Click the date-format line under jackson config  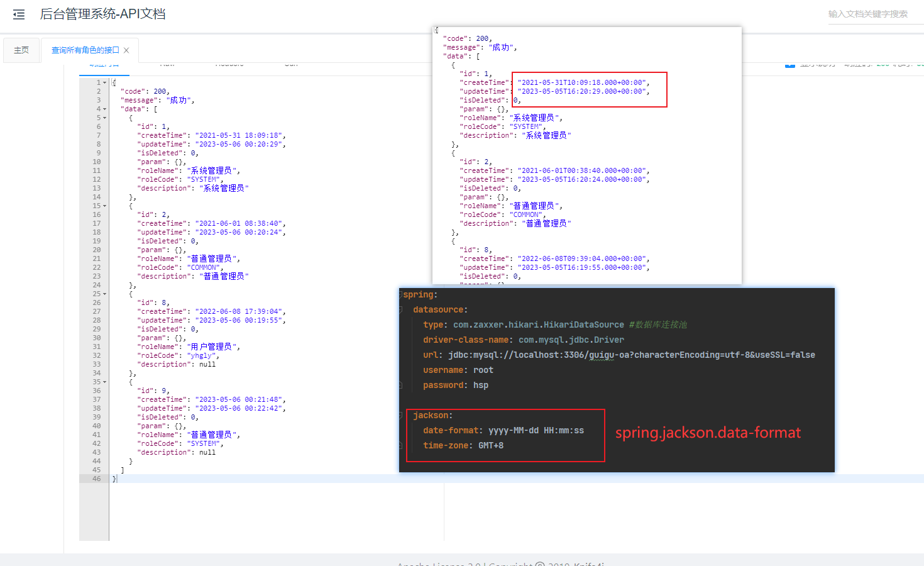click(503, 430)
